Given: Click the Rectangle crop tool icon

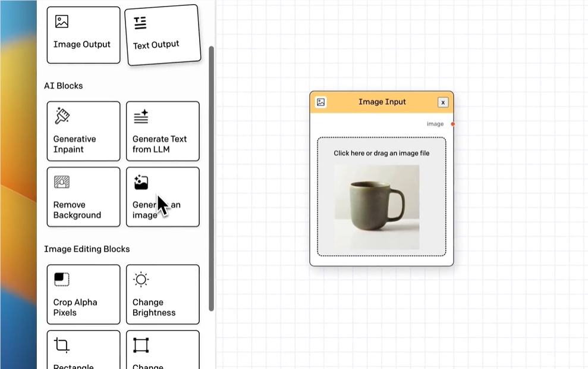Looking at the screenshot, I should [x=62, y=345].
